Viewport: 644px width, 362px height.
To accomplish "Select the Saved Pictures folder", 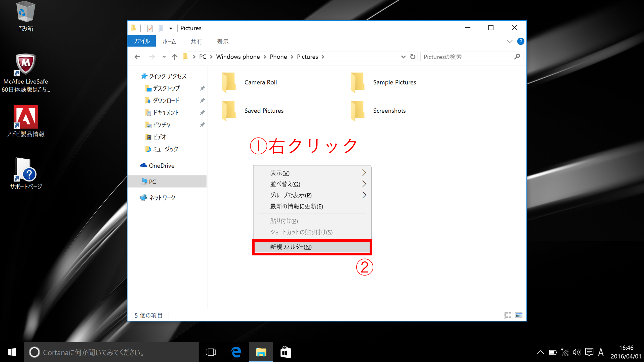I will 253,111.
